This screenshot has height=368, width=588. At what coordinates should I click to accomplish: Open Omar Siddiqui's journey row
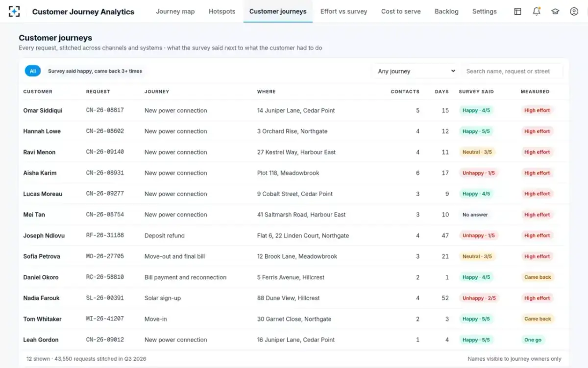pyautogui.click(x=294, y=110)
